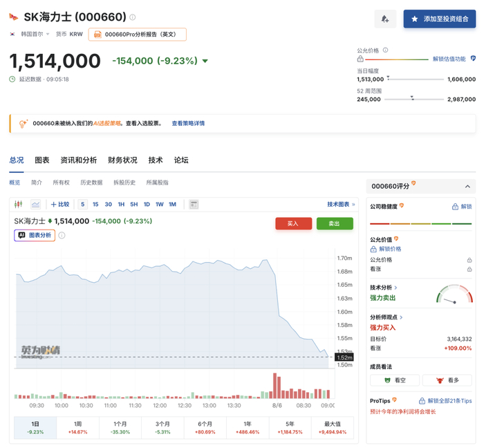Select 5-minute interval
This screenshot has height=448, width=484.
coord(83,204)
